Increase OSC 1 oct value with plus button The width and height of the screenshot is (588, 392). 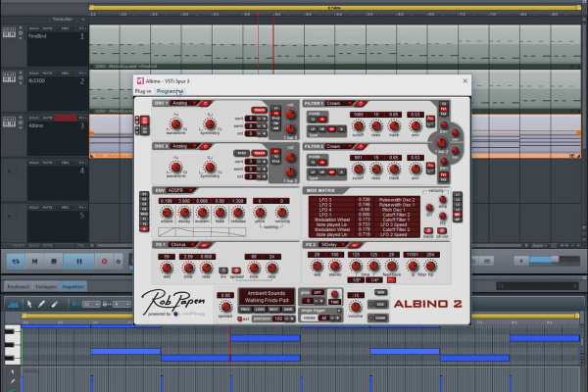tap(264, 133)
